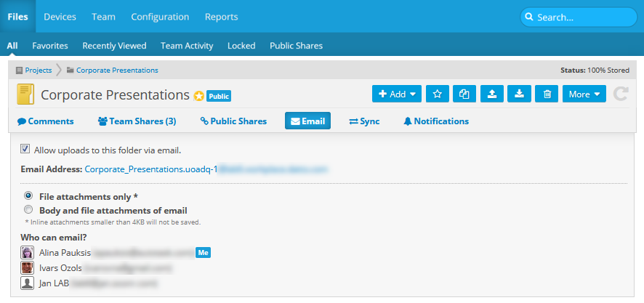
Task: Click the grey refresh arrow icon
Action: [620, 94]
